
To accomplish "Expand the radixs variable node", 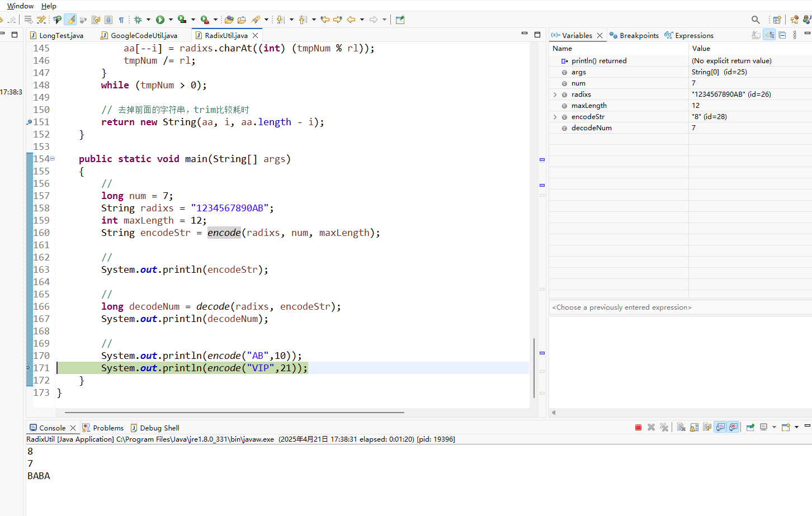I will (555, 94).
